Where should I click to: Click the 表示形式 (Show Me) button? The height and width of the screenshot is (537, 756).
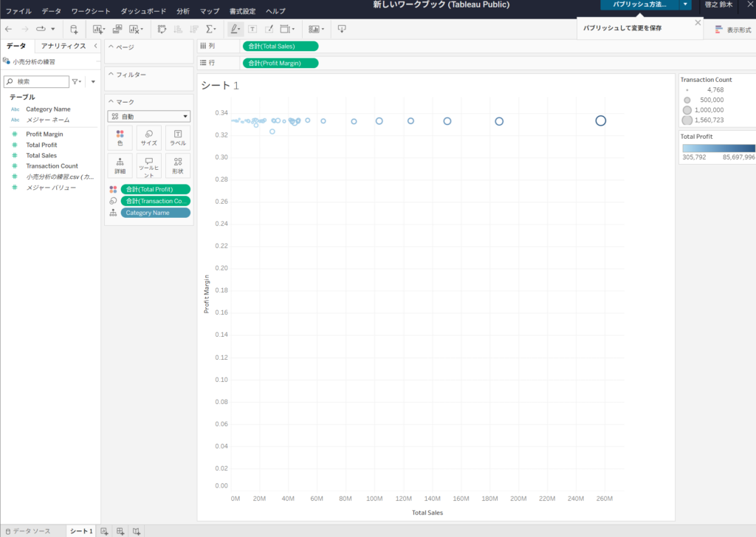tap(733, 30)
